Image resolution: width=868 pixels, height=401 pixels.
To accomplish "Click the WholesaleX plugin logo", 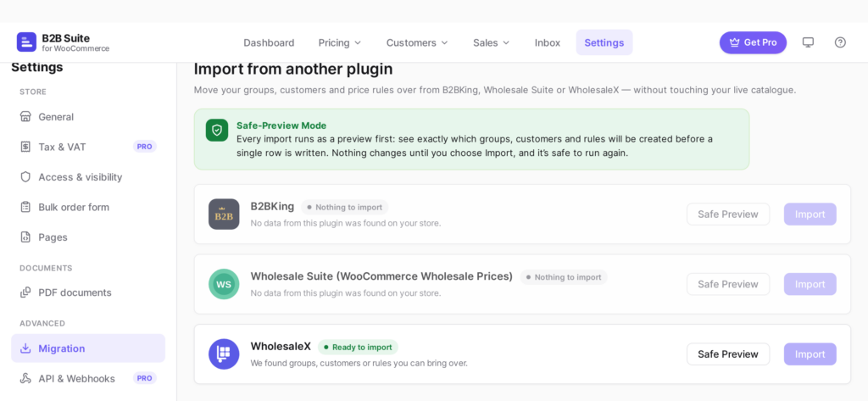I will (x=224, y=354).
